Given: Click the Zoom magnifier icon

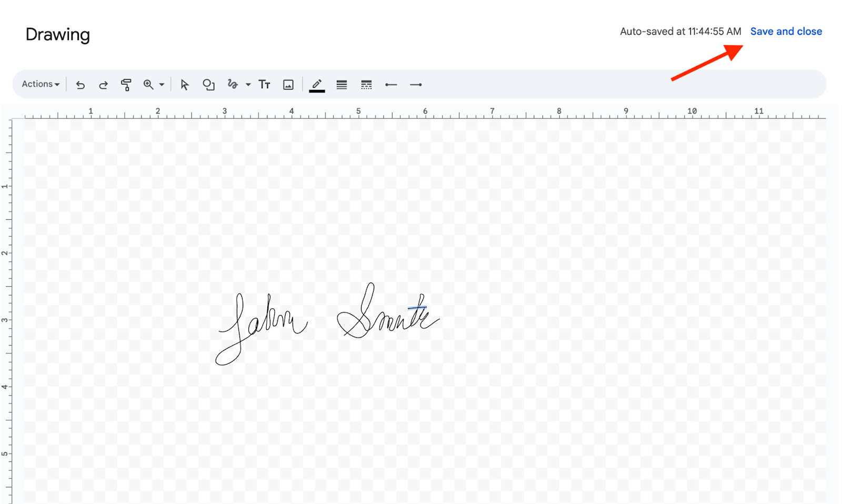Looking at the screenshot, I should coord(148,85).
